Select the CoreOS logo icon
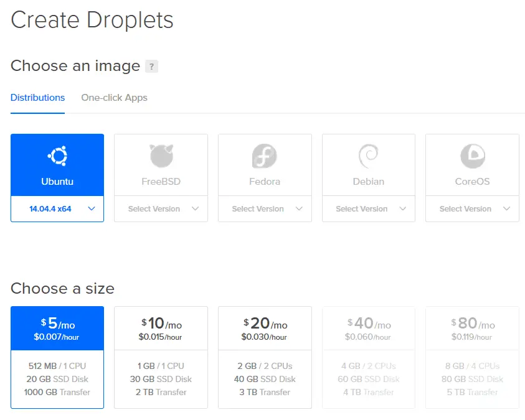The image size is (525, 420). pyautogui.click(x=473, y=156)
